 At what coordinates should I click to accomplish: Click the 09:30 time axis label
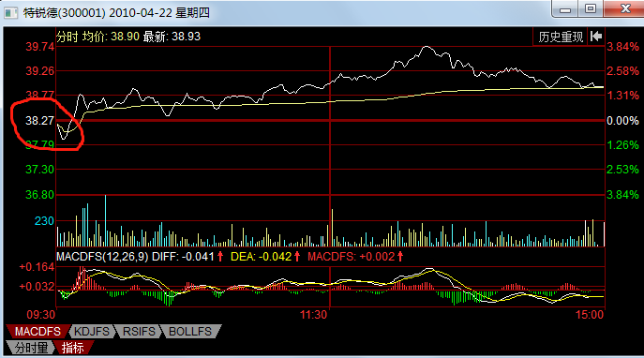(x=40, y=315)
